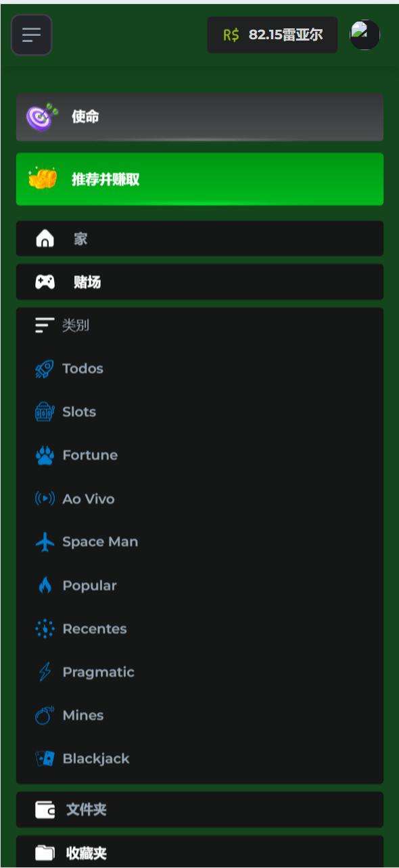Click the target icon beside 使命
Screen dimensions: 399x868
tap(42, 116)
